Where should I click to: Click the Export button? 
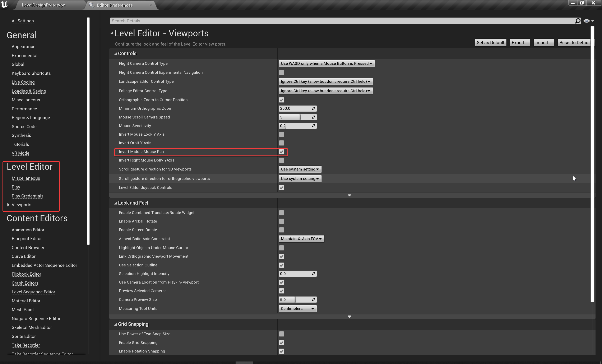click(520, 42)
